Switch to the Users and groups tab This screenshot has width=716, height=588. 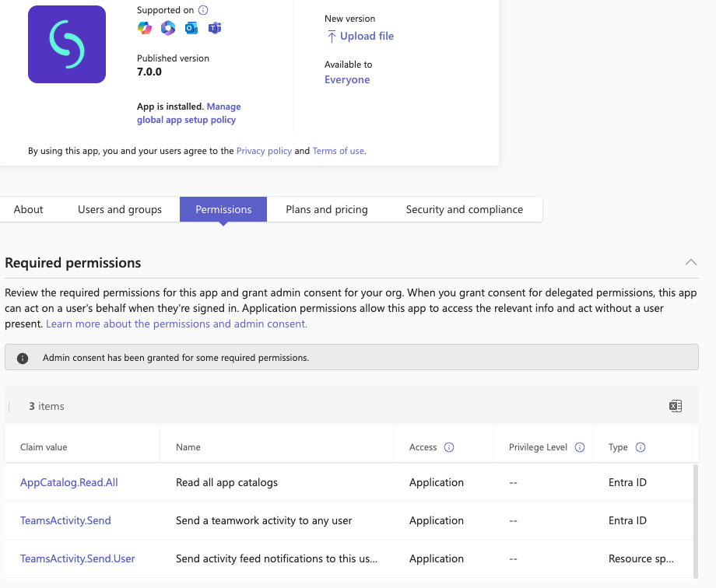pyautogui.click(x=120, y=209)
